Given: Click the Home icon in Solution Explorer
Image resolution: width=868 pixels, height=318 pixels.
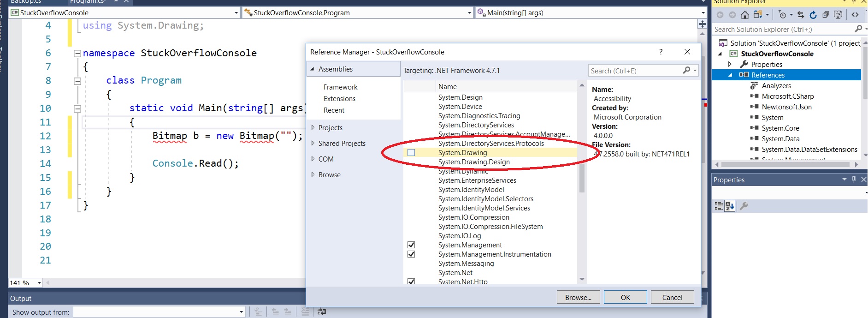Looking at the screenshot, I should click(x=744, y=15).
